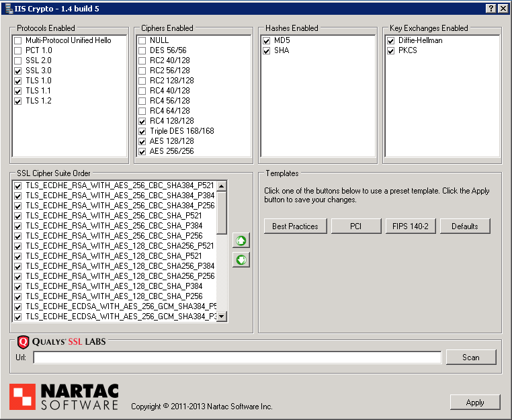Apply the Best Practices template

coord(295,226)
